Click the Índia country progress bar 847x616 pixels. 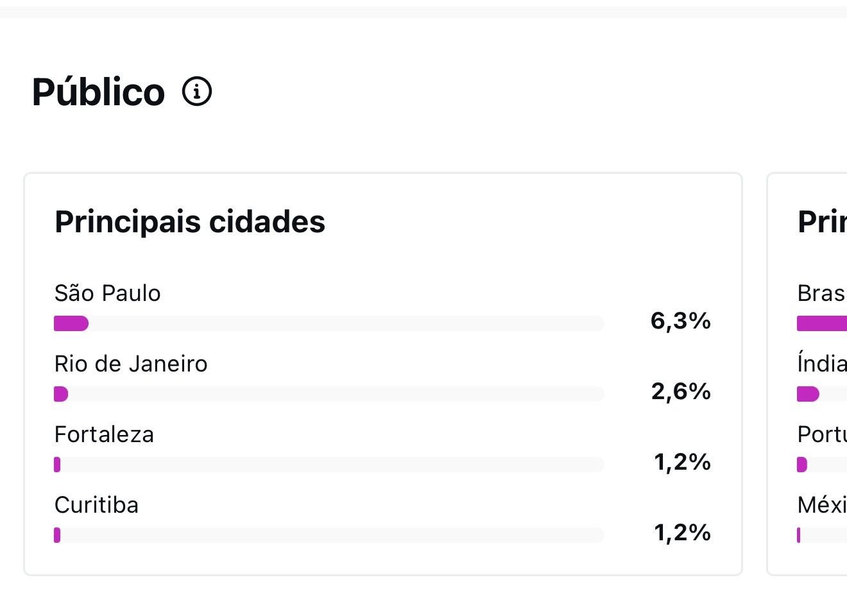tap(822, 394)
